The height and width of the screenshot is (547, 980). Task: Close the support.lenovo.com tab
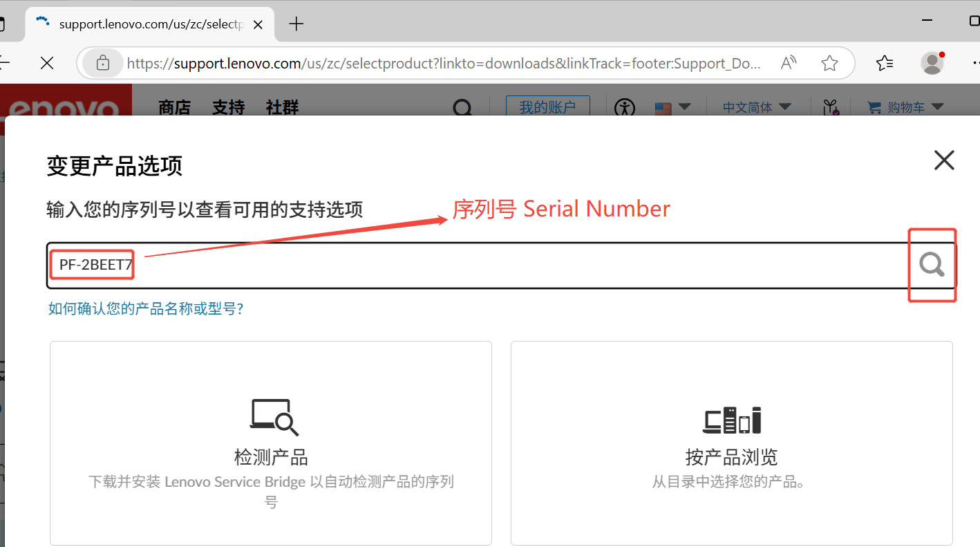[258, 24]
